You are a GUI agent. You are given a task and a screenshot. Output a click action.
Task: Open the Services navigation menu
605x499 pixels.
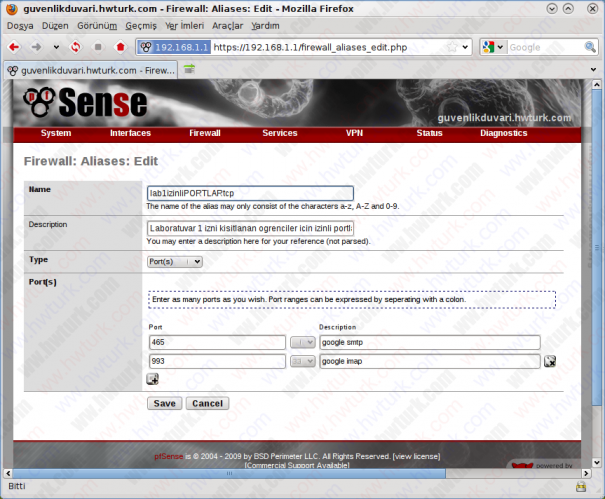pos(280,133)
